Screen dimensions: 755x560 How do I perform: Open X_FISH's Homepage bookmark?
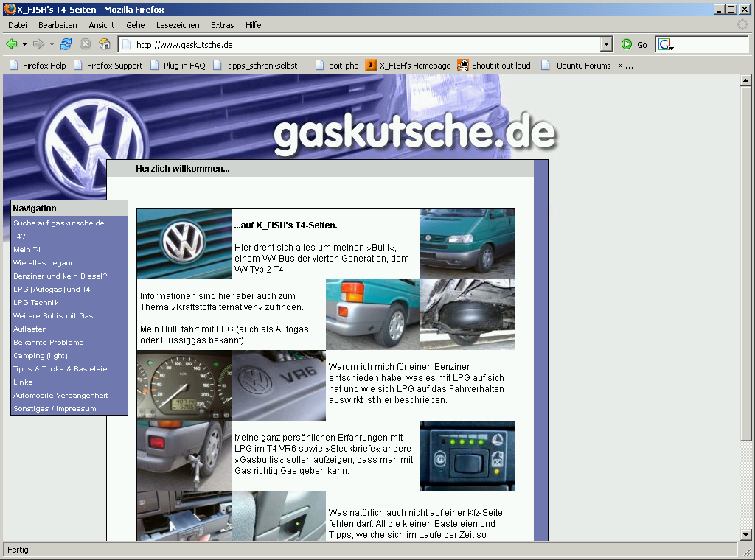[x=408, y=66]
